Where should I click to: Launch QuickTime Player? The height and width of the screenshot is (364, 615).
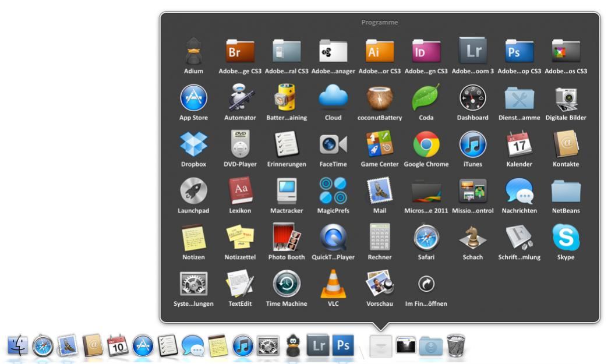[333, 238]
